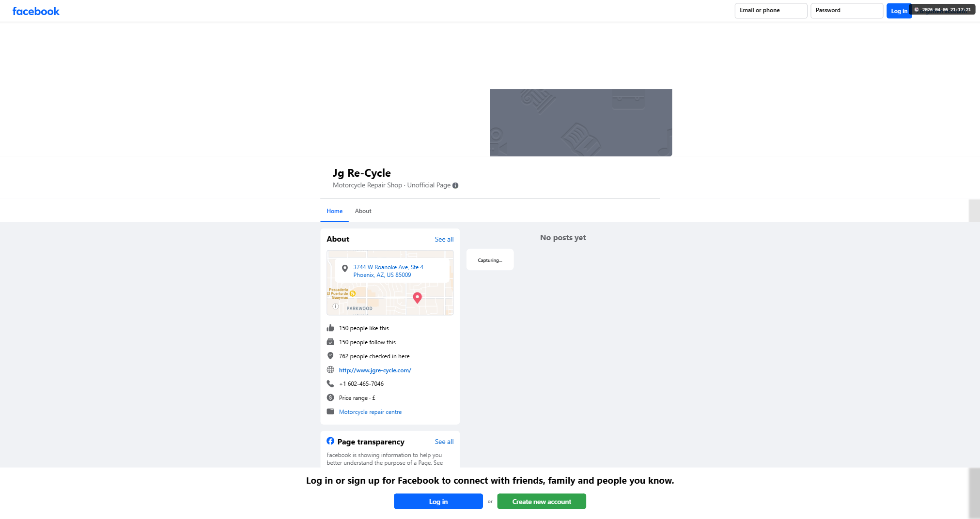Viewport: 980px width, 519px height.
Task: Click the 150 people follow this text
Action: [367, 342]
